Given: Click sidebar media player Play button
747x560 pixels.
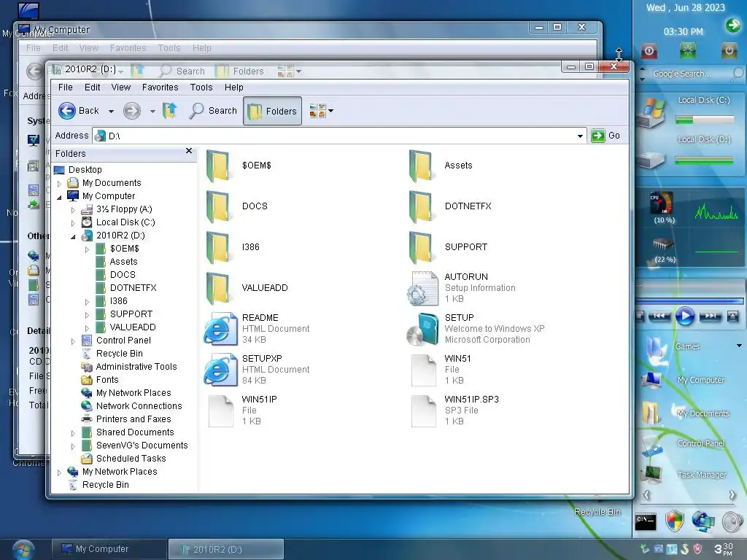Looking at the screenshot, I should (684, 316).
